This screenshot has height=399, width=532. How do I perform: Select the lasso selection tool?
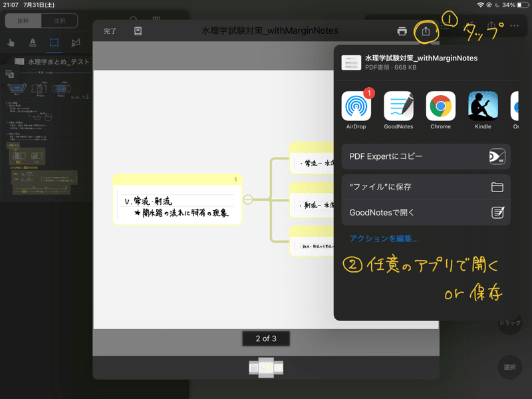point(74,42)
